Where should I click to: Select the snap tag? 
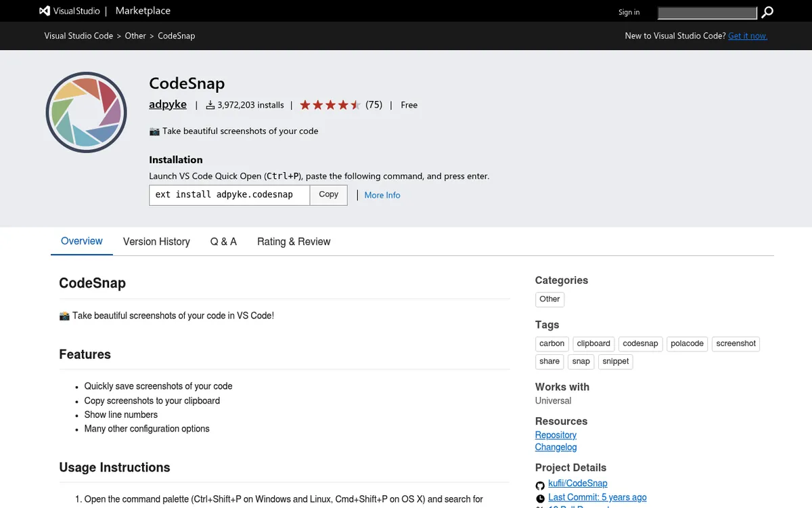click(581, 362)
